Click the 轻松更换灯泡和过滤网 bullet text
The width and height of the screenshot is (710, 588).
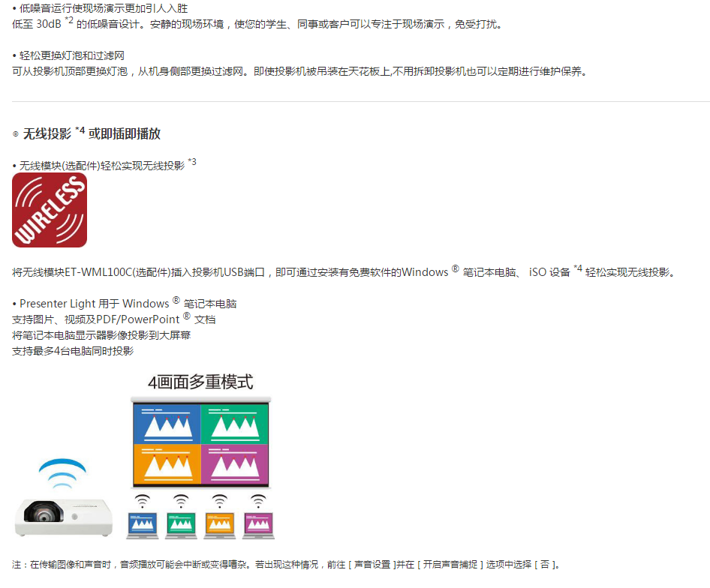[71, 55]
